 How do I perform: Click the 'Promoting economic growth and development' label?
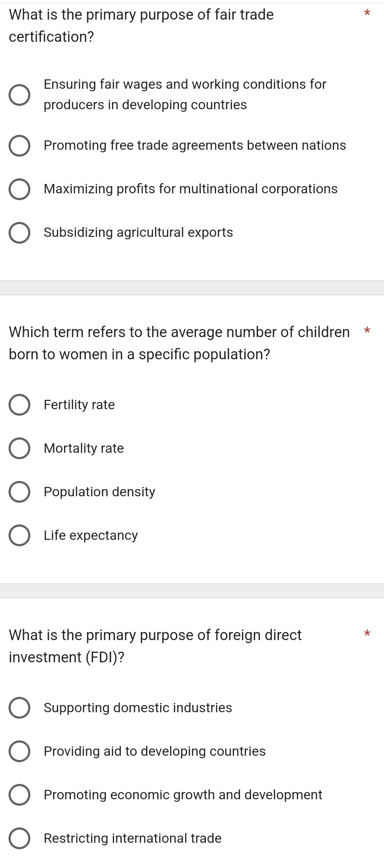pyautogui.click(x=183, y=795)
